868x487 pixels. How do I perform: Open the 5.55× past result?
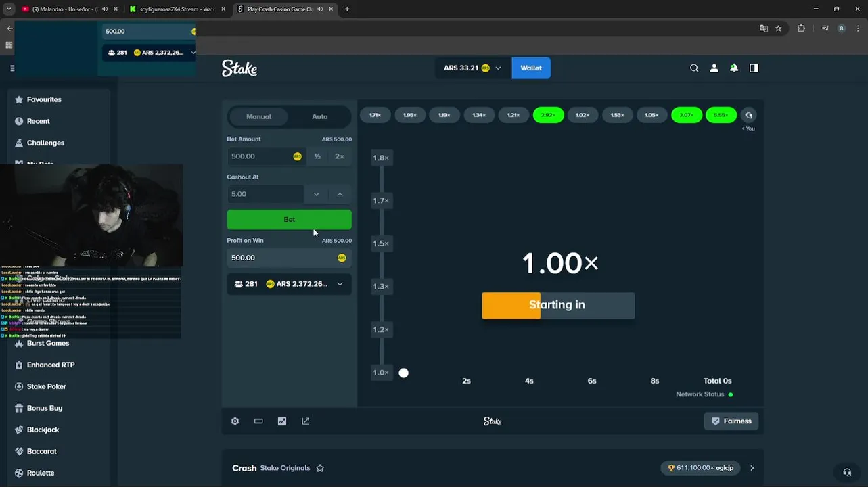click(721, 115)
